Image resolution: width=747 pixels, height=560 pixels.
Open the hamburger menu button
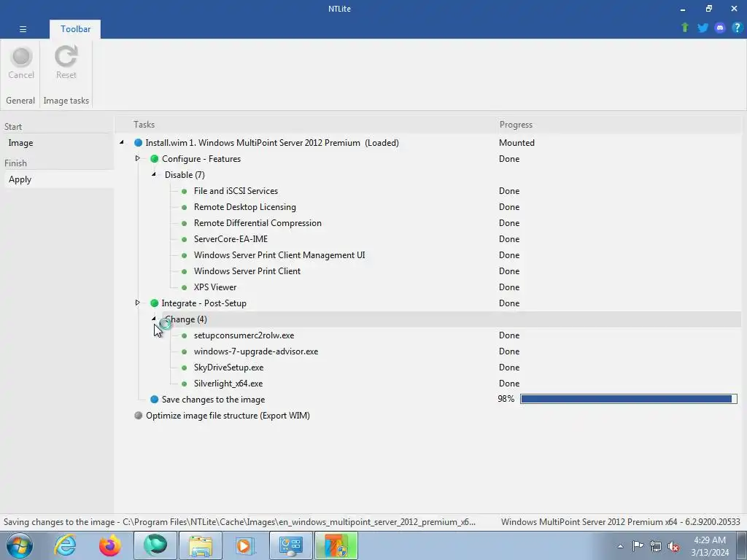click(23, 29)
